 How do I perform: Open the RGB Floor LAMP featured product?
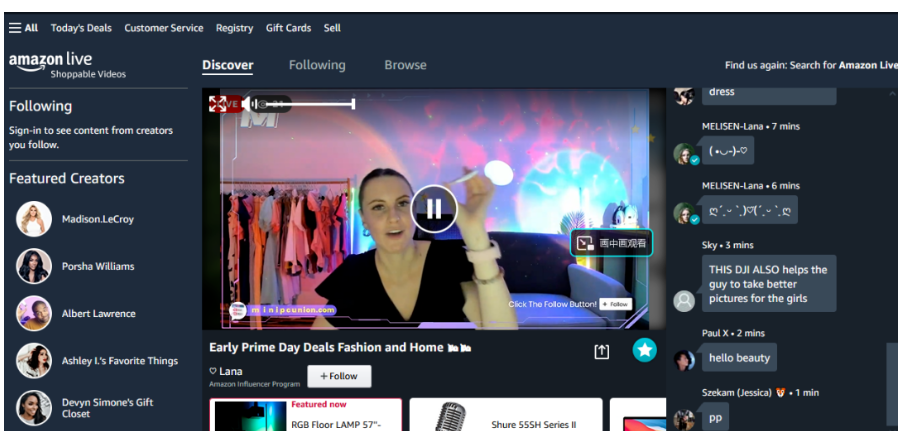click(306, 415)
